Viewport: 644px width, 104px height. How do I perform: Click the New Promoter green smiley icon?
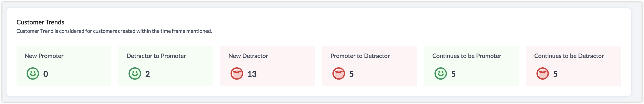(x=33, y=74)
